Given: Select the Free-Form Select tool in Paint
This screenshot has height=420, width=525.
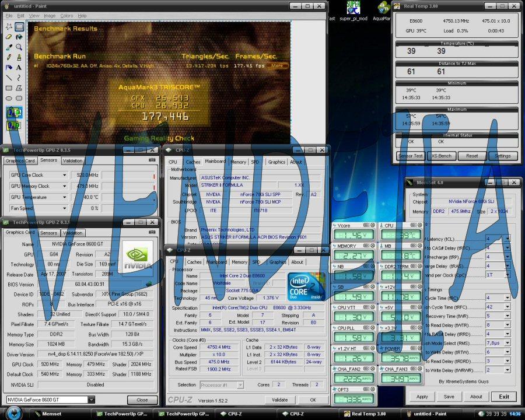Looking at the screenshot, I should 9,26.
